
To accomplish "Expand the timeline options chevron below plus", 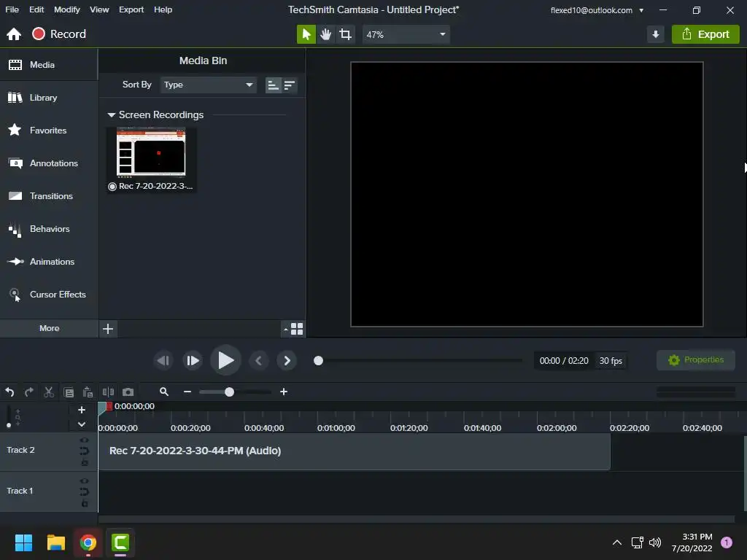I will point(82,424).
